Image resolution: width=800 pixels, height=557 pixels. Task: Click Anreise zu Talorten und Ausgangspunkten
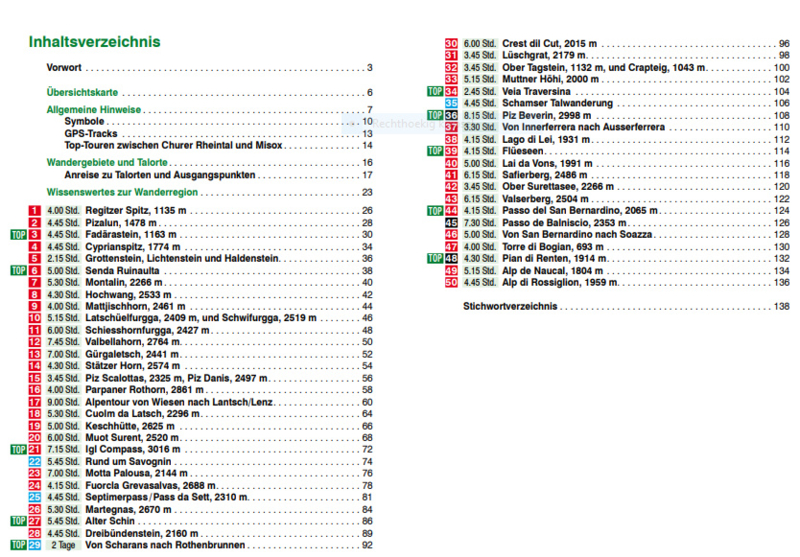[160, 175]
